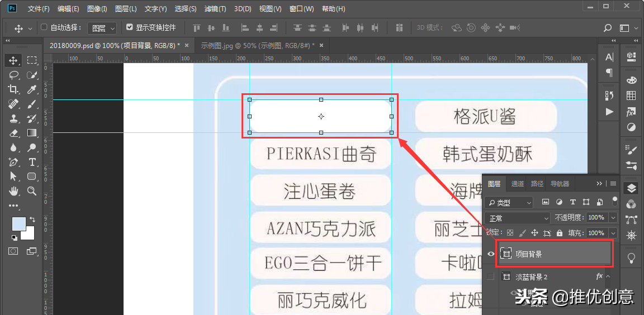Viewport: 644px width, 315px height.
Task: Select the Rounded Rectangle shape tool
Action: (32, 176)
